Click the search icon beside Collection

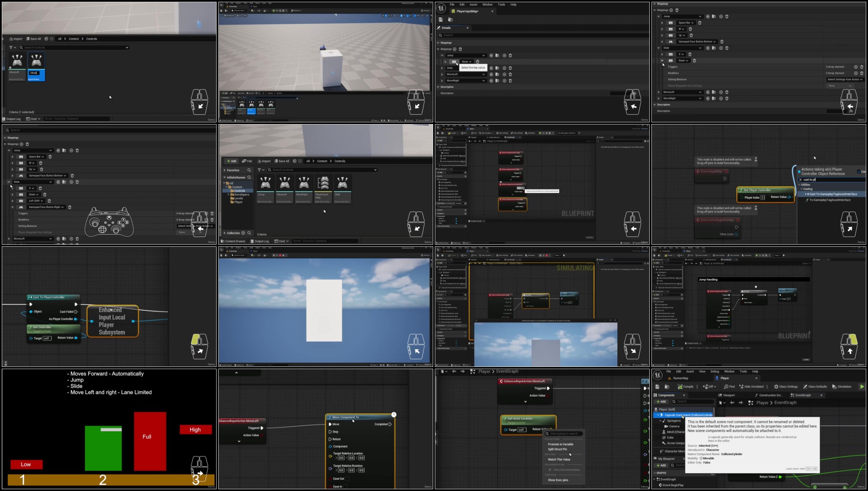pos(249,233)
